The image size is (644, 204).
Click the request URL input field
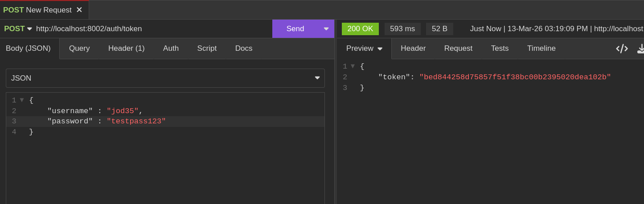152,29
